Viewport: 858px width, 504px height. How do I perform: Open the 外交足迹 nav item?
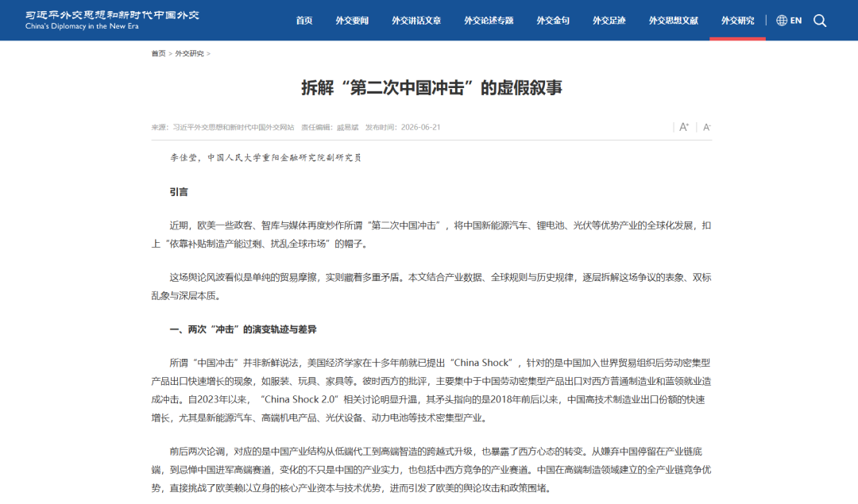pos(609,21)
